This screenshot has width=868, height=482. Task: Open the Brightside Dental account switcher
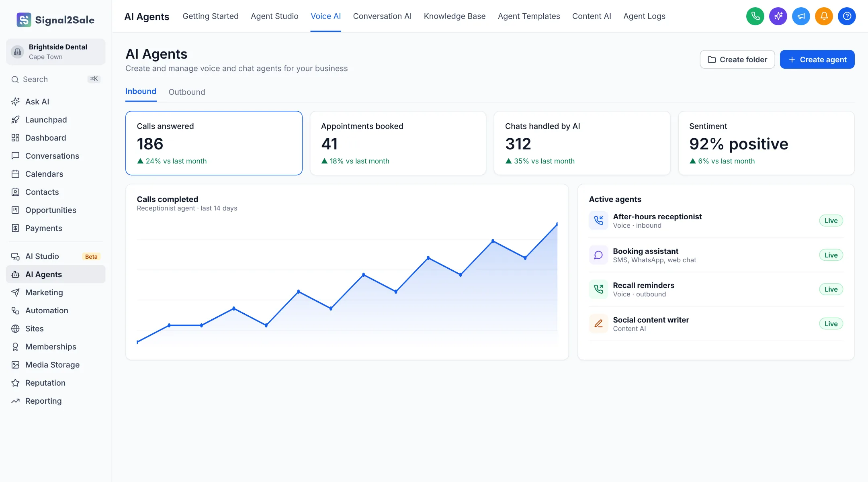coord(56,52)
